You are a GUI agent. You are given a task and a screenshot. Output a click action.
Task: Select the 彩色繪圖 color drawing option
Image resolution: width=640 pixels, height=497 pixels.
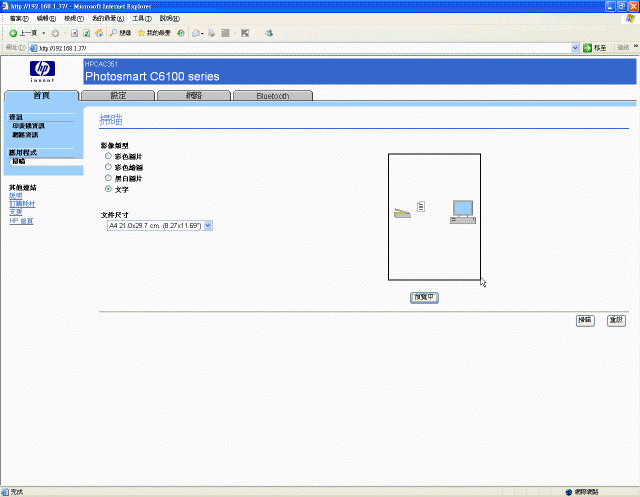click(108, 167)
